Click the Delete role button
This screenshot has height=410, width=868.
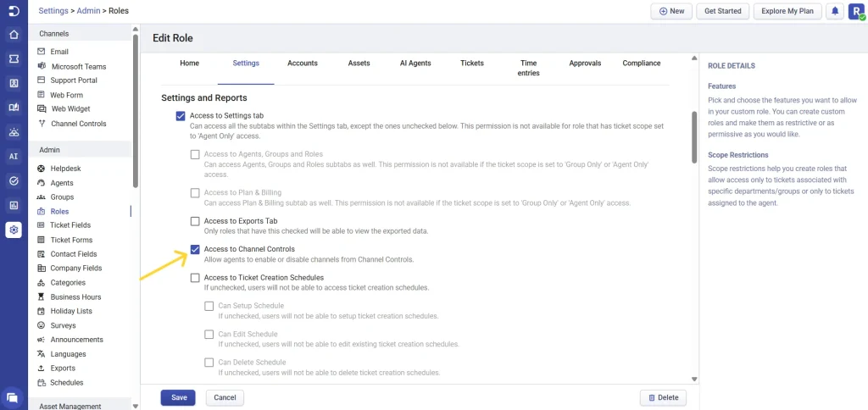click(x=663, y=397)
